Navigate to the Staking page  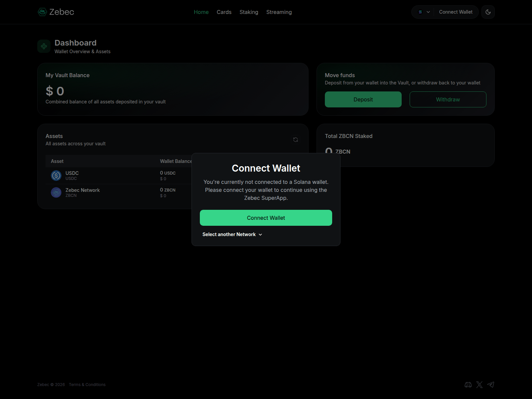click(x=249, y=12)
